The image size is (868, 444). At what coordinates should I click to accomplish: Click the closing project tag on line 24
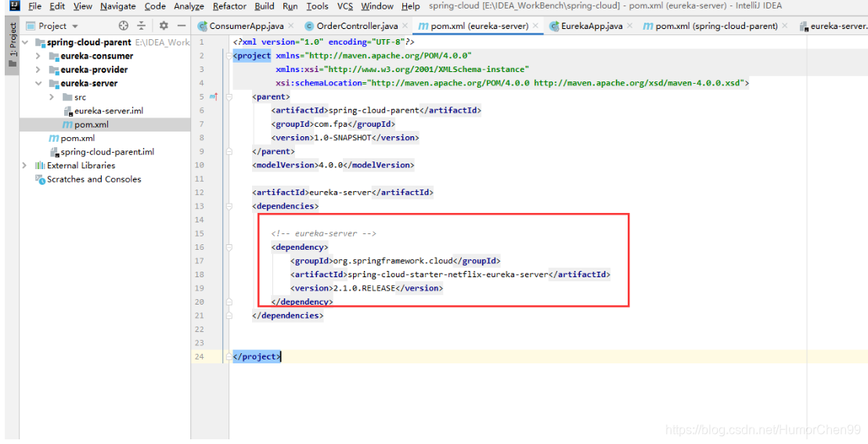click(257, 356)
